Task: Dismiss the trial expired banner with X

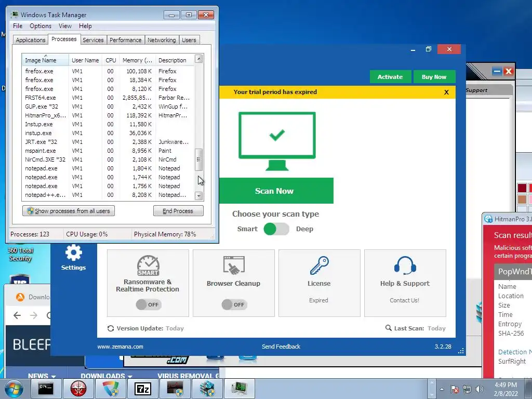Action: coord(446,92)
